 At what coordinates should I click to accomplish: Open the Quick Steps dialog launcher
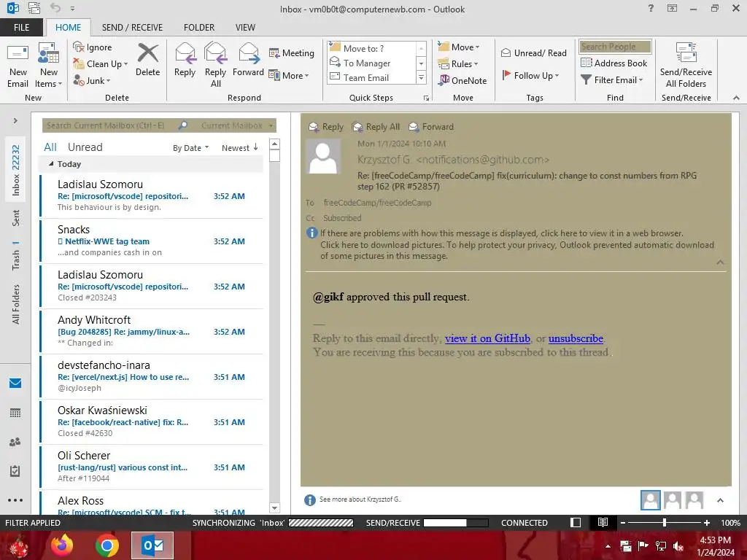click(x=426, y=98)
